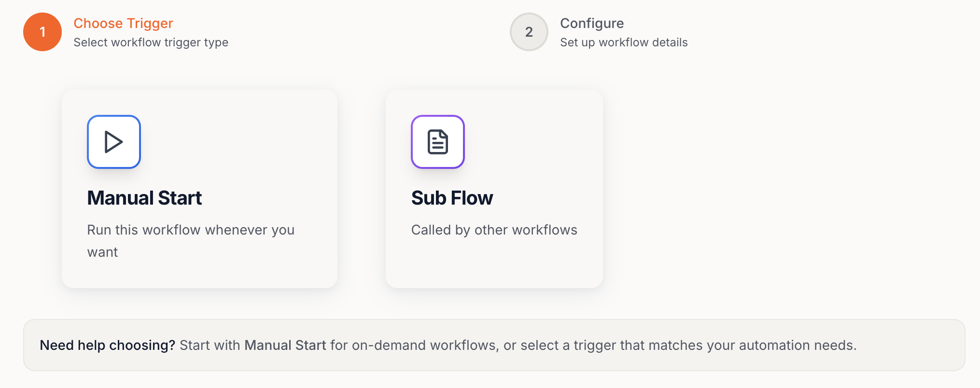Click the orange step 1 circle indicator
The image size is (980, 388).
click(x=42, y=32)
